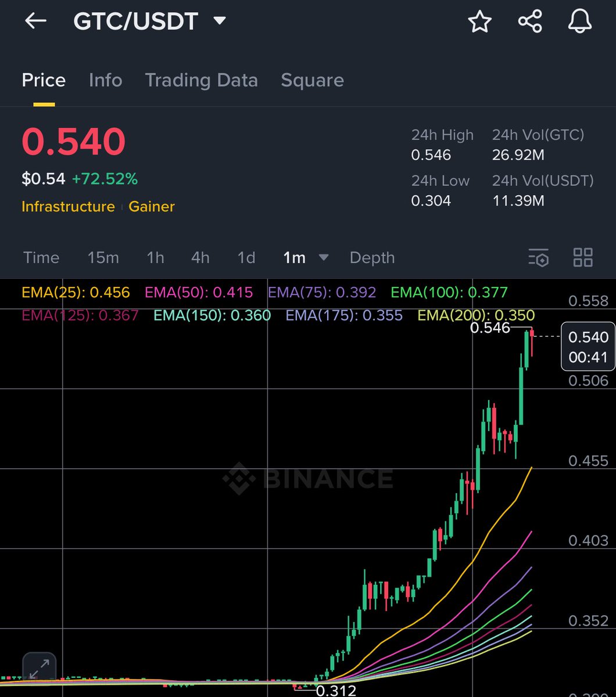616x697 pixels.
Task: Expand the 1m interval options arrow
Action: 324,257
